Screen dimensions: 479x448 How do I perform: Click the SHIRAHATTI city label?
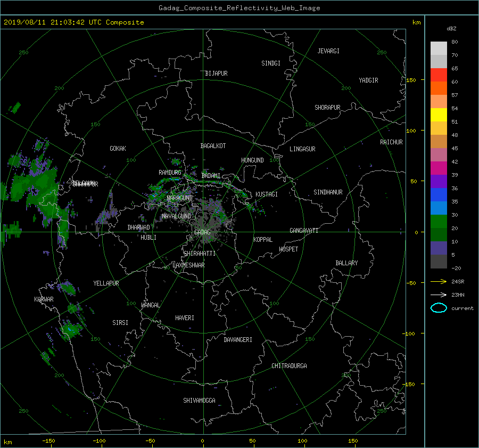(200, 254)
